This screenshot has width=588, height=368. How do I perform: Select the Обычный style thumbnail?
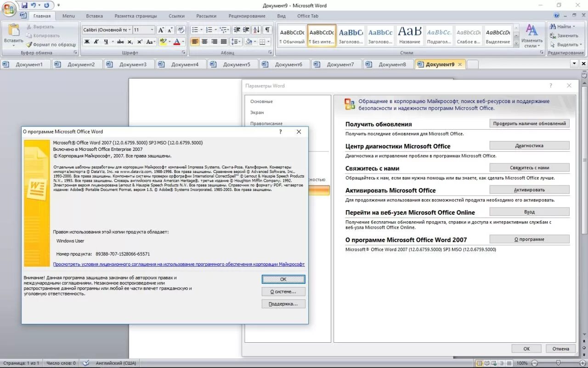[x=292, y=35]
